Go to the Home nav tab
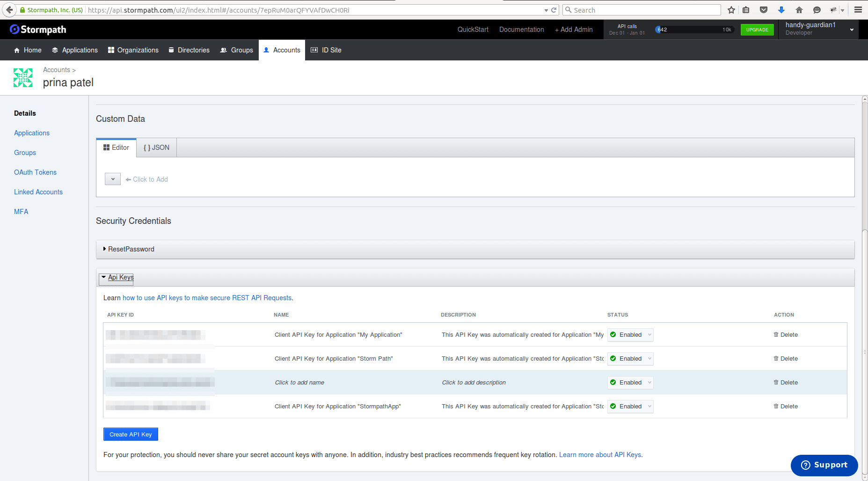The image size is (868, 481). coord(28,50)
